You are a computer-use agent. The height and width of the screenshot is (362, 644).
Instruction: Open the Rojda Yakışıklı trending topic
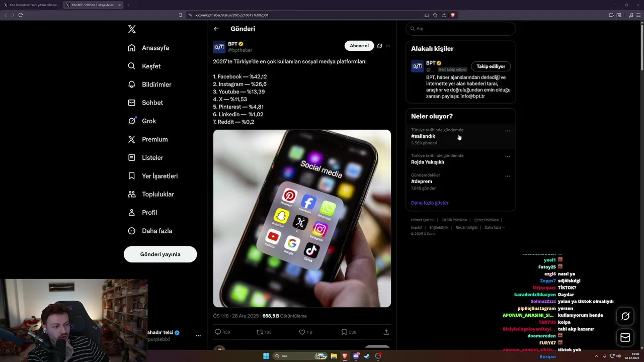coord(427,162)
